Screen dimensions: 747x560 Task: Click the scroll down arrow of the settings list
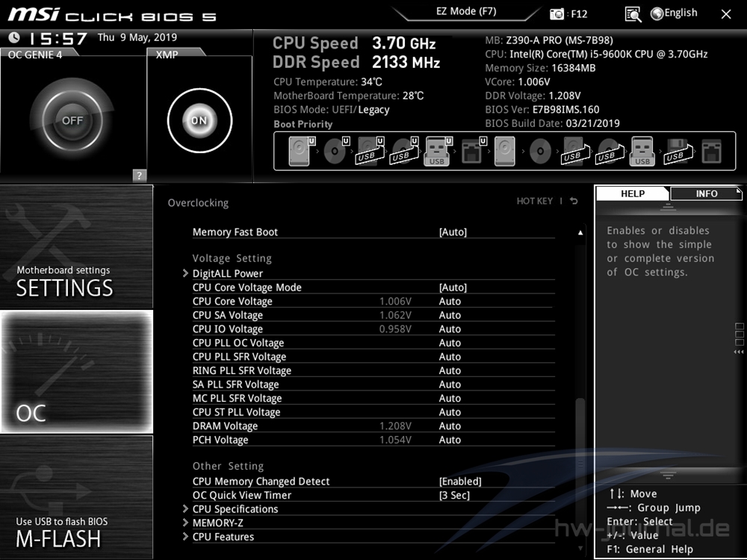580,548
